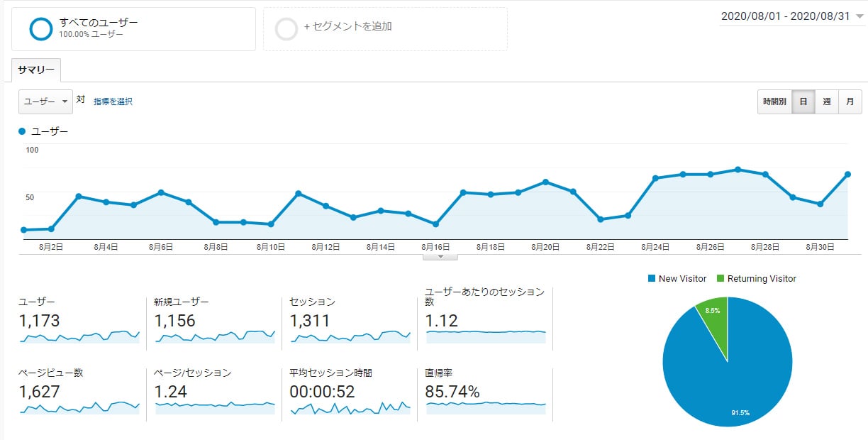Open the ユーザー metric selector dropdown

[x=45, y=101]
